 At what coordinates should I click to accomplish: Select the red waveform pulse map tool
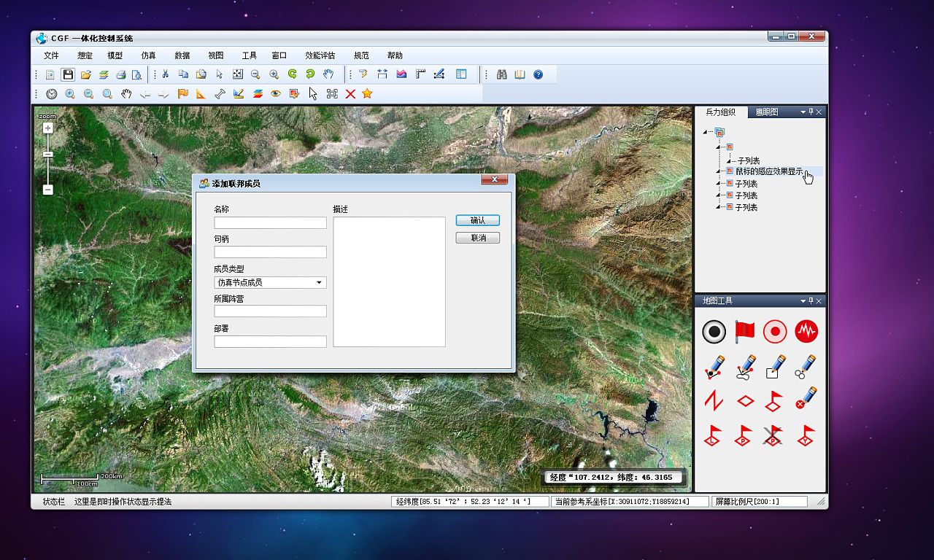click(x=806, y=332)
